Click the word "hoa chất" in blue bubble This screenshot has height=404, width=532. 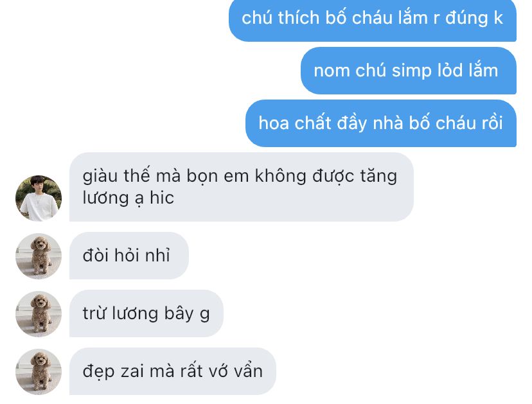[x=295, y=123]
